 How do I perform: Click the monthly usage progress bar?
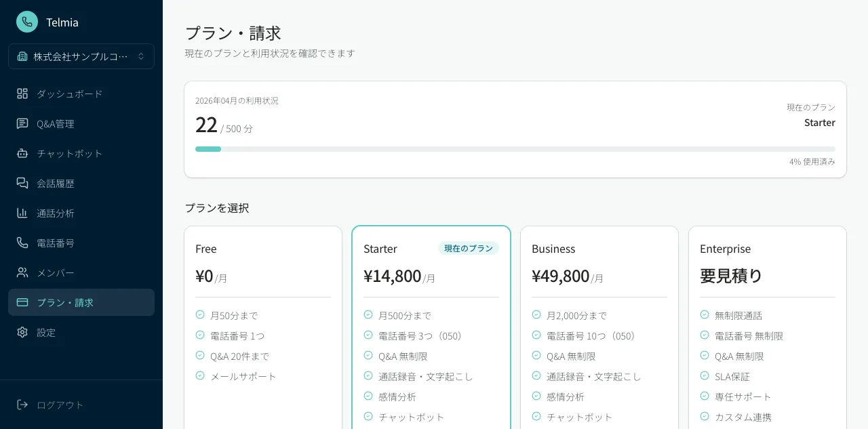tap(515, 149)
